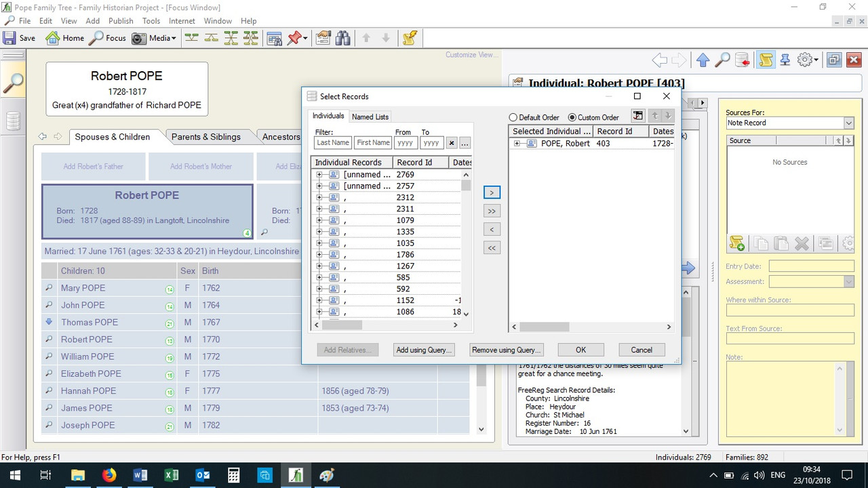Viewport: 868px width, 488px height.
Task: Click the Records Window database sidebar icon
Action: click(x=12, y=121)
